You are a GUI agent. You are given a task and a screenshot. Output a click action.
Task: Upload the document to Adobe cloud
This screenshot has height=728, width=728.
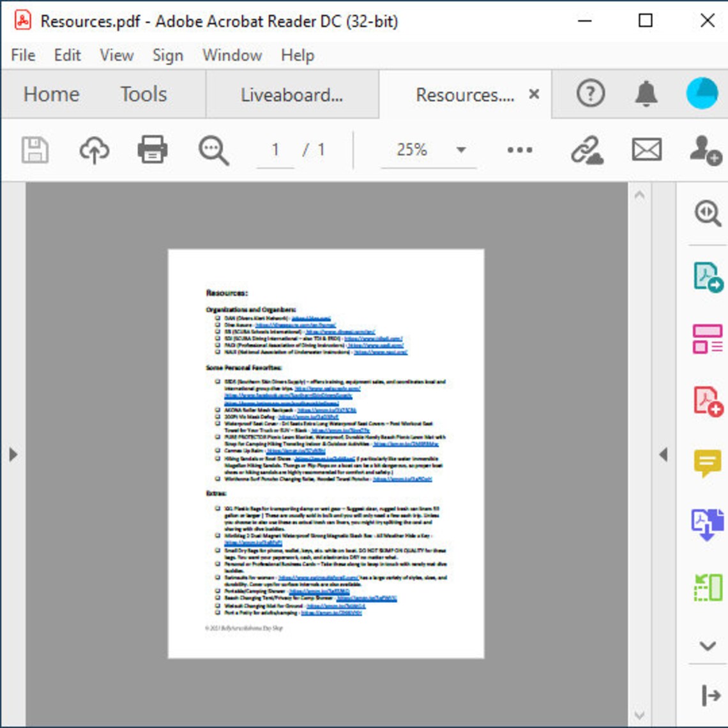[95, 149]
